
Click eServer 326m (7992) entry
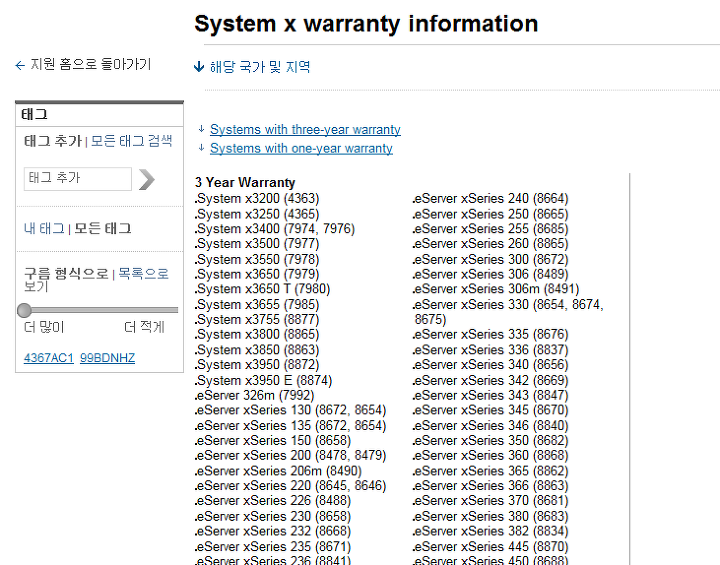tap(254, 396)
